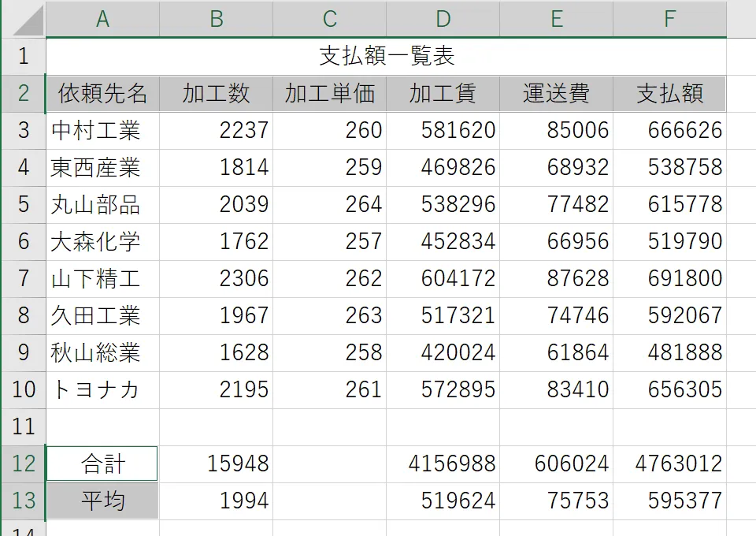Select value 2237 in 加工数 column
This screenshot has width=756, height=536.
click(216, 131)
